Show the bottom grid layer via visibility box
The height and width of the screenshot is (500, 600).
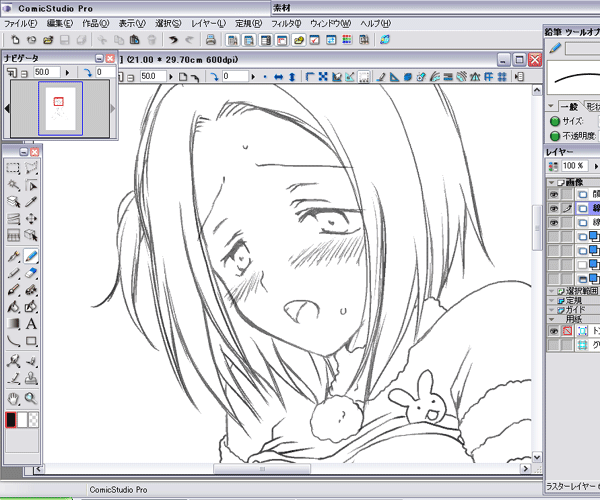pyautogui.click(x=553, y=345)
